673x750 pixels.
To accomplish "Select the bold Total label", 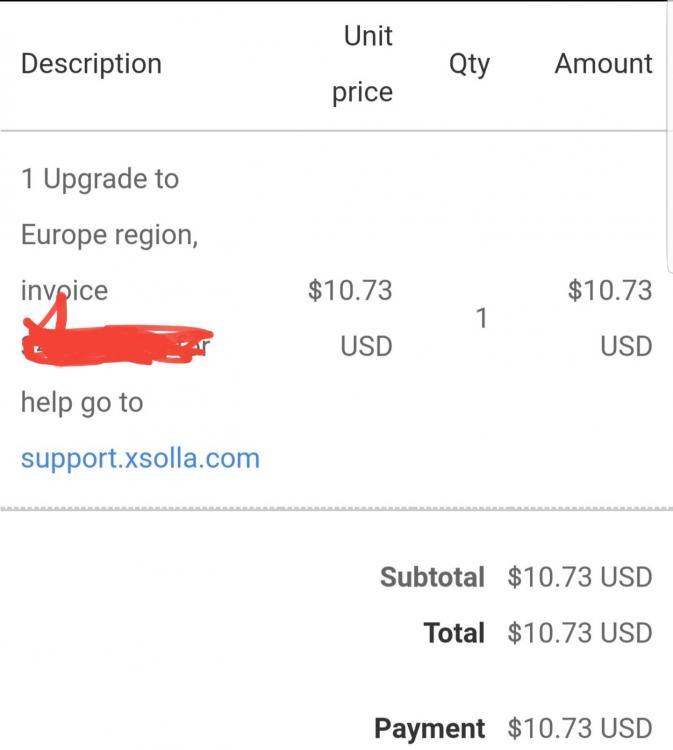I will pyautogui.click(x=454, y=633).
